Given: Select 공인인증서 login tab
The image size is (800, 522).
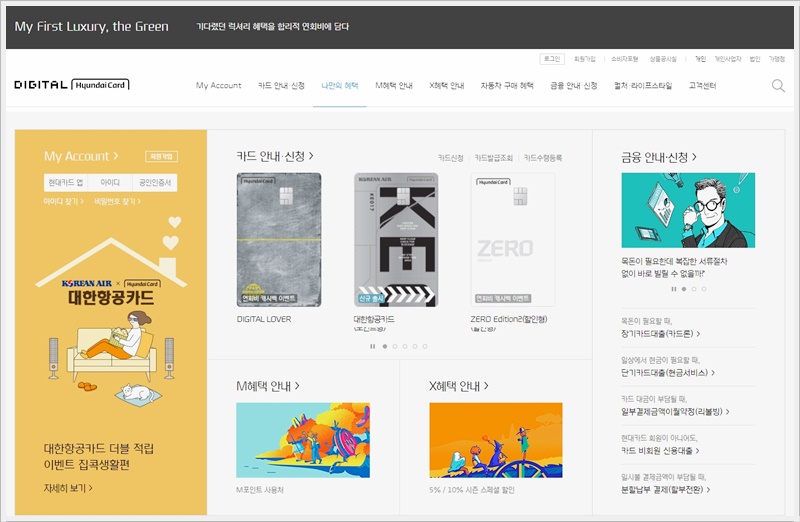Looking at the screenshot, I should click(x=155, y=182).
